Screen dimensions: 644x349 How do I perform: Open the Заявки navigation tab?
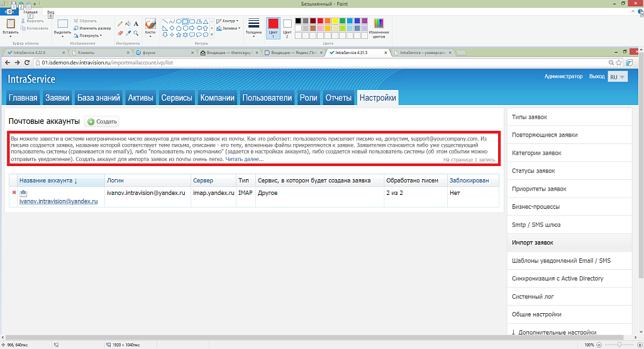click(58, 97)
